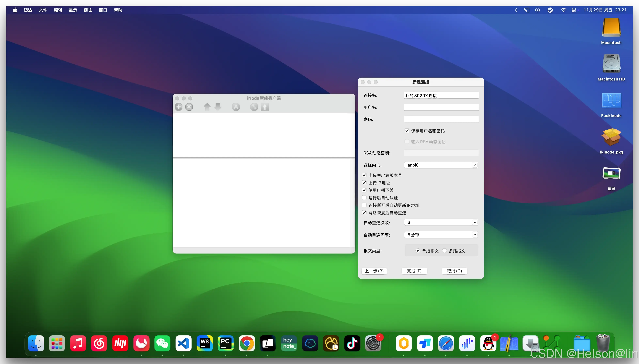Open the 文件 menu
Screen dimensions: 639x364
43,10
